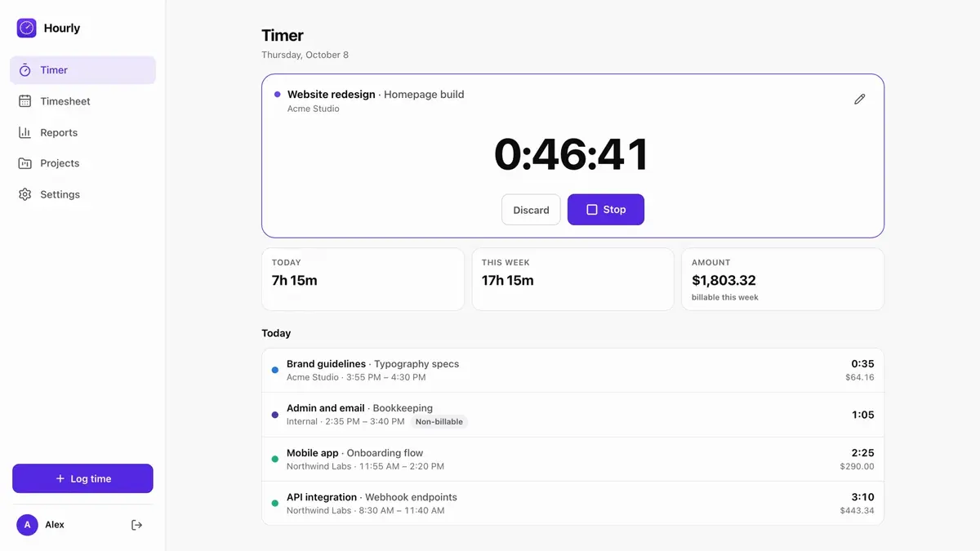Click the Acme Studio label under Website redesign
This screenshot has height=551, width=980.
click(314, 109)
